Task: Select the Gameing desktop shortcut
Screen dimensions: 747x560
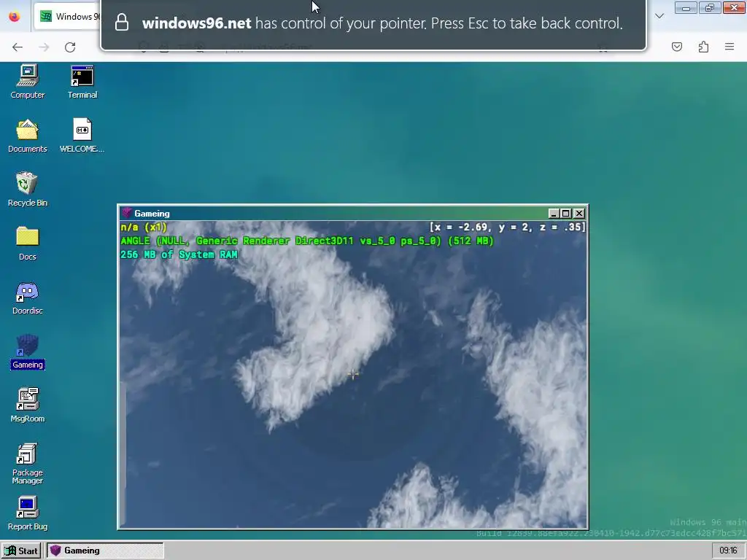Action: point(27,352)
